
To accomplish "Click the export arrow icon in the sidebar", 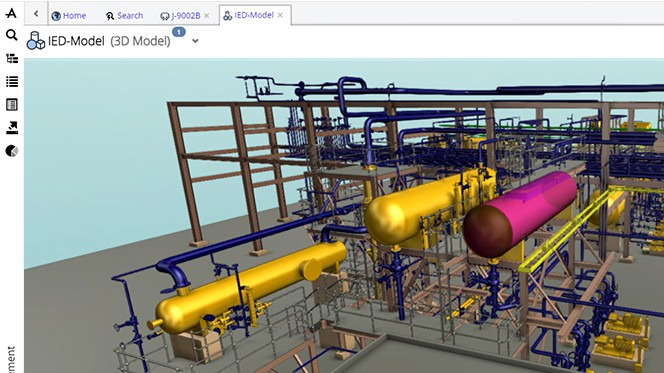I will point(12,128).
